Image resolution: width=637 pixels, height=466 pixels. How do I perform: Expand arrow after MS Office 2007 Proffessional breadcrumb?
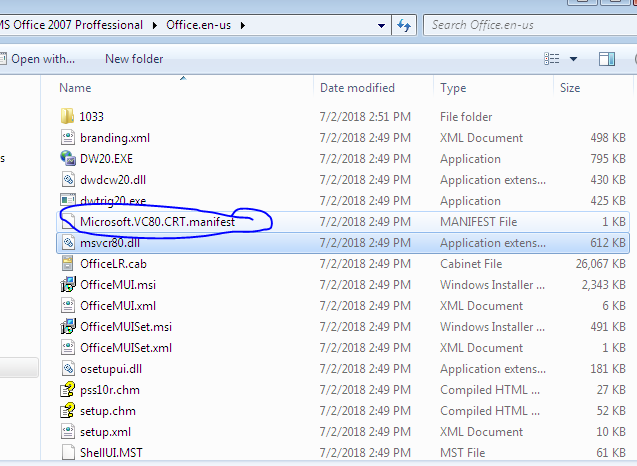[x=155, y=26]
